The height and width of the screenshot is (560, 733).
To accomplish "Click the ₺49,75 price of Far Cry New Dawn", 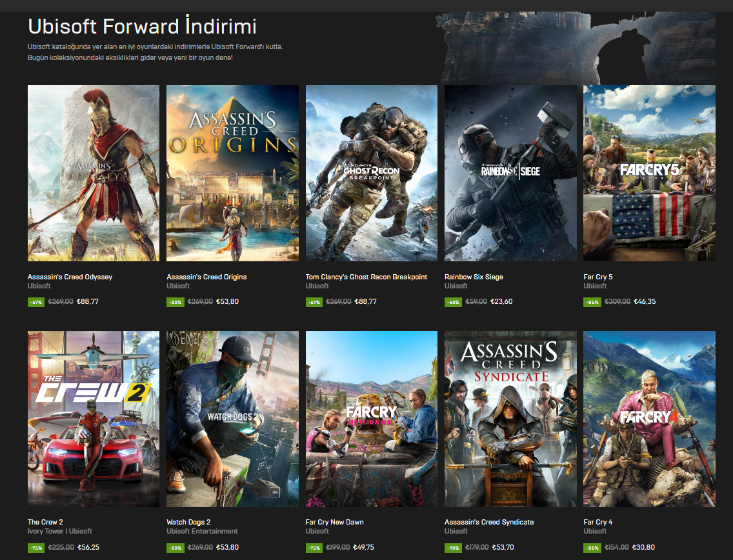I will pyautogui.click(x=363, y=547).
